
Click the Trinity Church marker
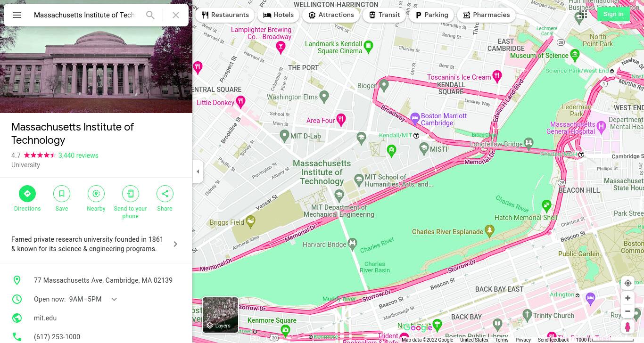tap(528, 314)
